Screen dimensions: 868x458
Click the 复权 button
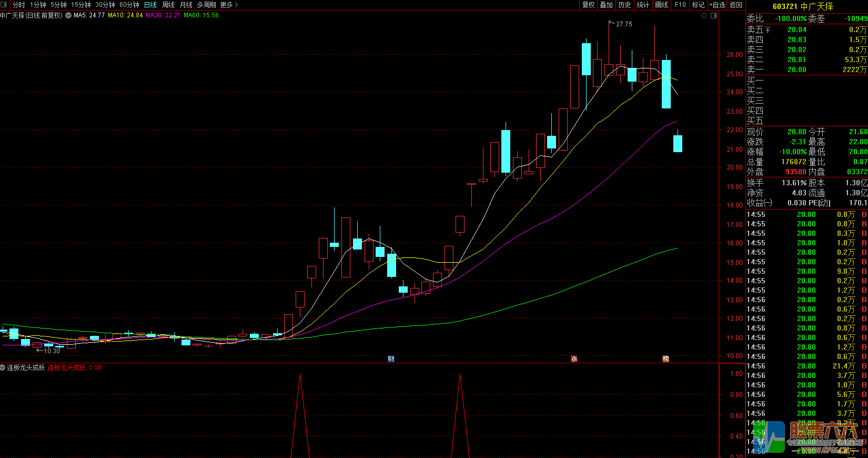[588, 5]
